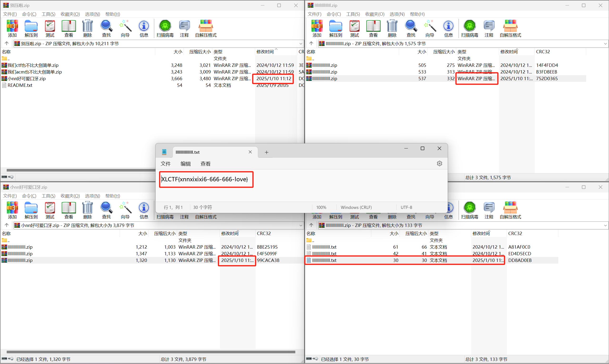The width and height of the screenshot is (609, 364).
Task: Expand the address dropdown of the 别压啦.zip window
Action: [x=301, y=44]
